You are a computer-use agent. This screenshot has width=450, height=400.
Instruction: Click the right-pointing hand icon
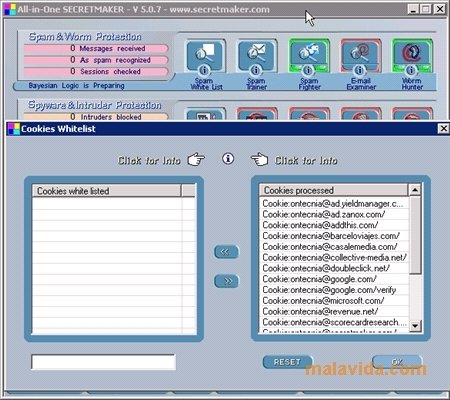pos(196,159)
